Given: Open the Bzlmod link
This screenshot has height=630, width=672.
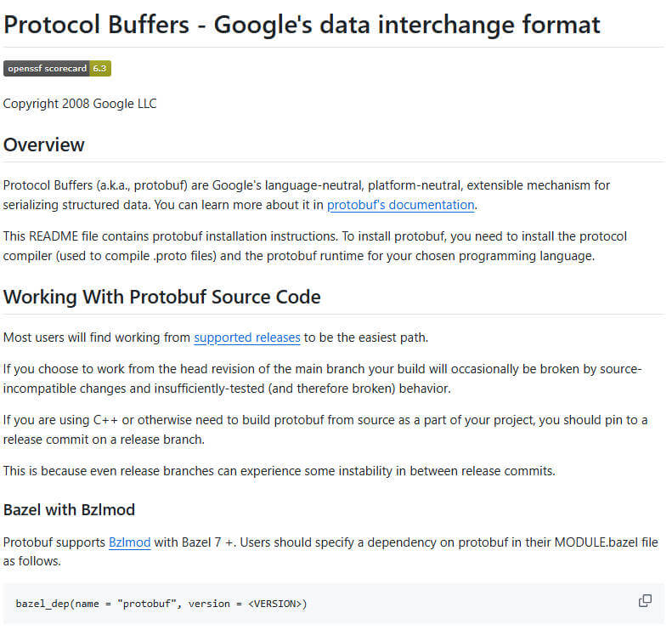Looking at the screenshot, I should coord(129,542).
